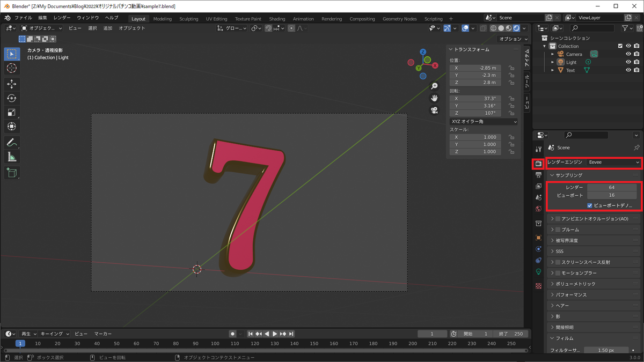Open the キーイング timeline menu
Image resolution: width=644 pixels, height=362 pixels.
[x=54, y=334]
